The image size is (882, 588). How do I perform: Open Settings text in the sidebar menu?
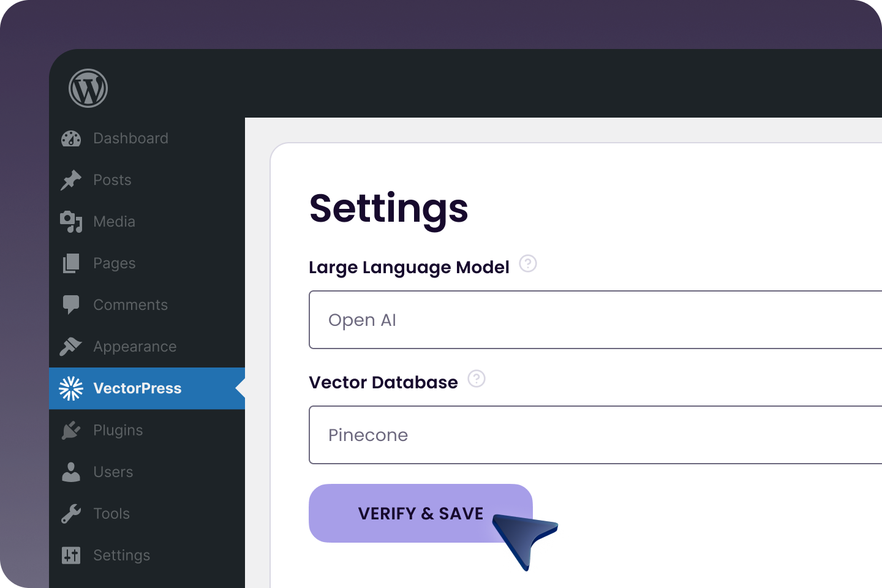click(x=121, y=556)
